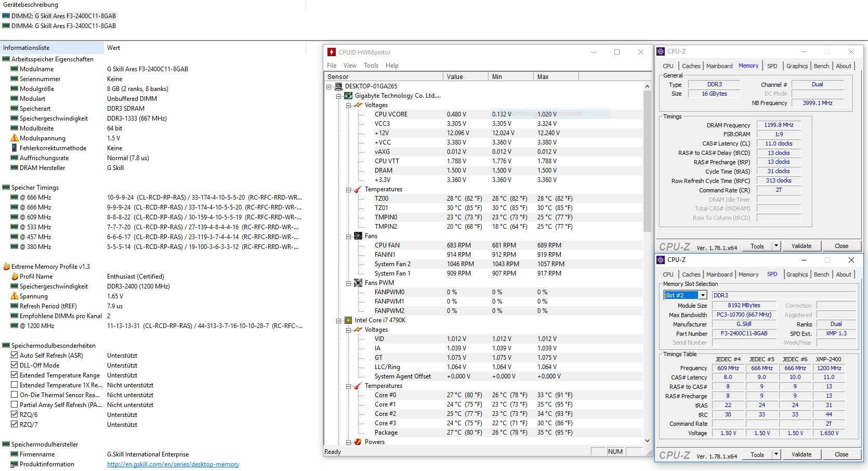The height and width of the screenshot is (471, 868).
Task: Click the Gigabyte Temperatures thermometer icon
Action: click(x=358, y=189)
